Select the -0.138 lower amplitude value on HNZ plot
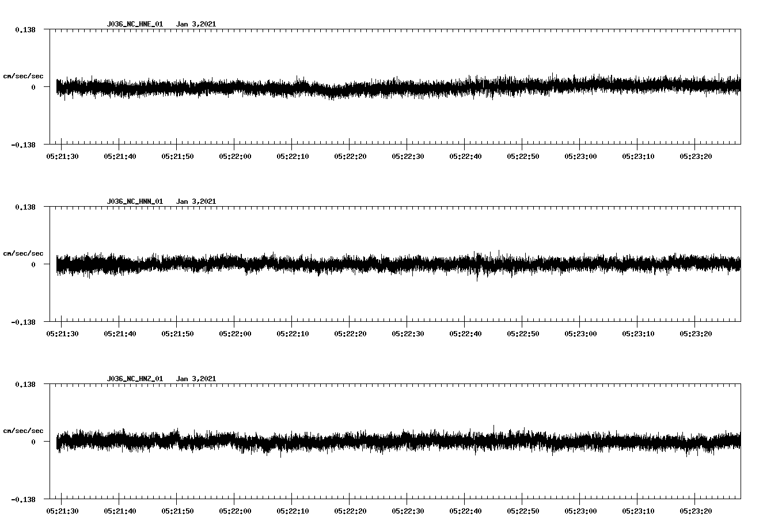782x532 pixels. (x=24, y=500)
